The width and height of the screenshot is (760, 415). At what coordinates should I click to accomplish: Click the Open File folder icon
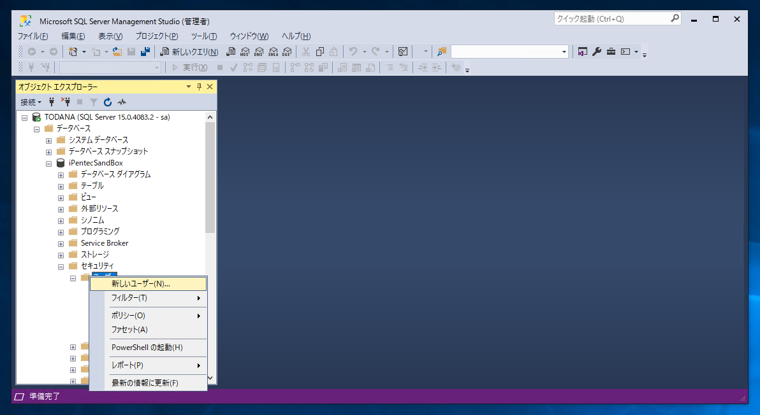click(117, 51)
